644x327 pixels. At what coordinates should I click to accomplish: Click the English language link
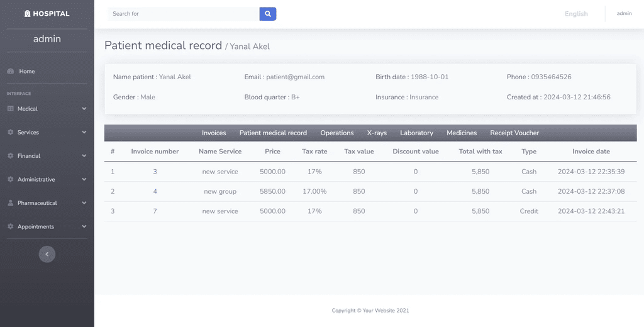pos(576,14)
